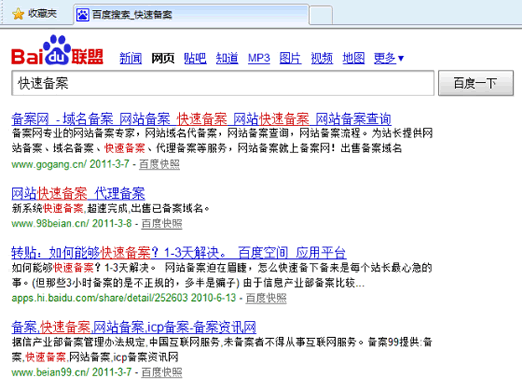Open the 视频 search category
Image resolution: width=522 pixels, height=392 pixels.
[322, 58]
